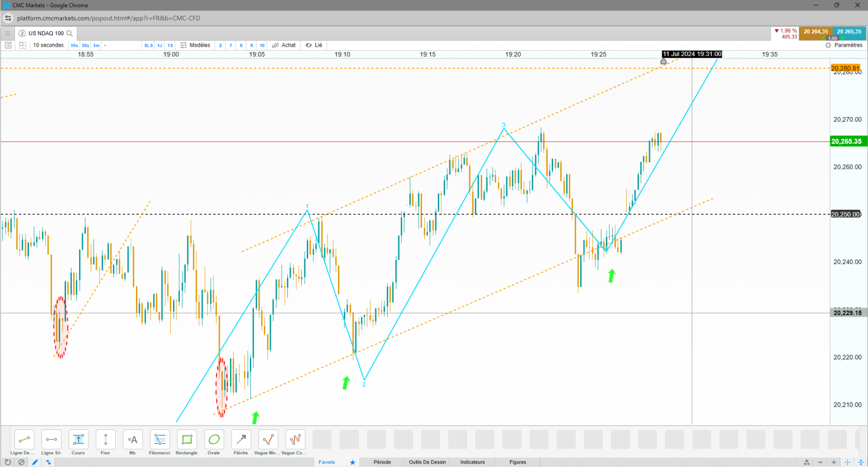This screenshot has width=868, height=467.
Task: Open the list panel icon in chart toolbar
Action: point(8,45)
